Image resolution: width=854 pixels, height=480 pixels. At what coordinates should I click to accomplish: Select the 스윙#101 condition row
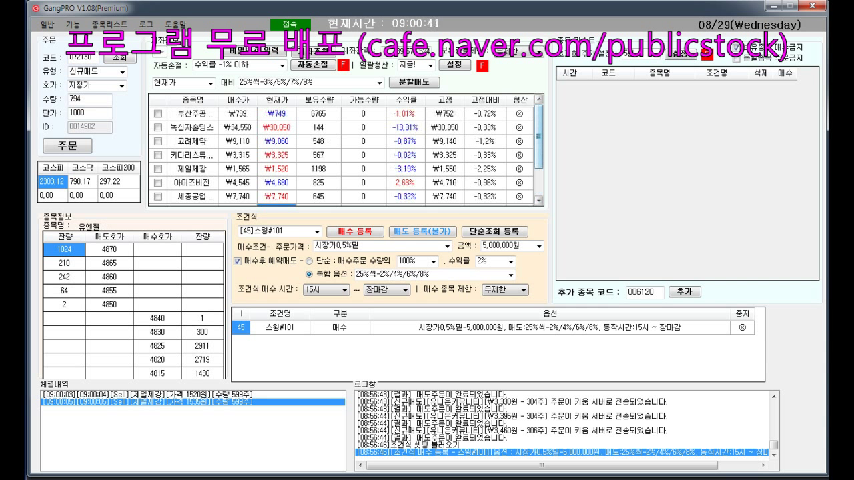tap(493, 327)
